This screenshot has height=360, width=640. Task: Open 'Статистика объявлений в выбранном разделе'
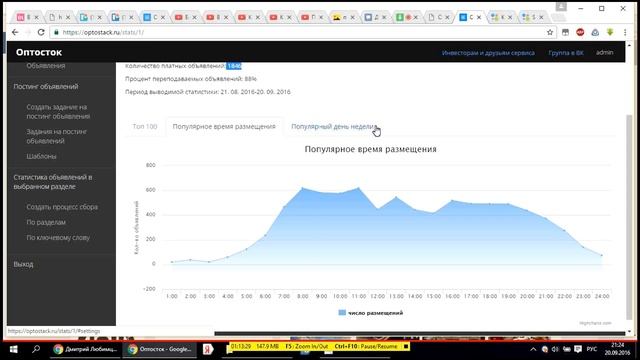tap(53, 182)
